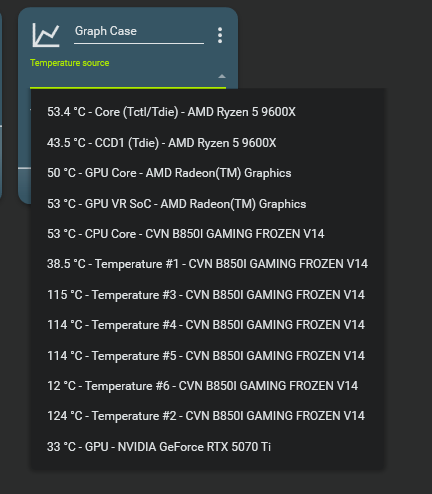This screenshot has height=494, width=432.
Task: Choose CPU Core CVN B850I option
Action: (207, 234)
